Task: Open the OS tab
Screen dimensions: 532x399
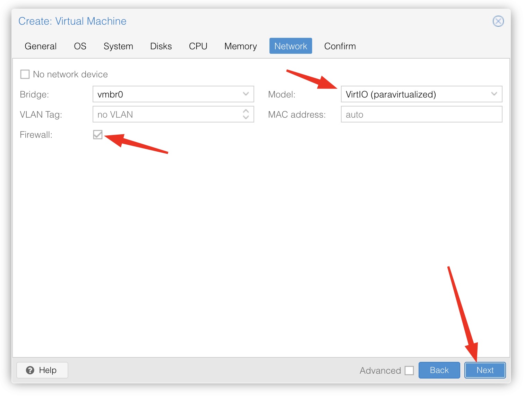Action: pos(80,46)
